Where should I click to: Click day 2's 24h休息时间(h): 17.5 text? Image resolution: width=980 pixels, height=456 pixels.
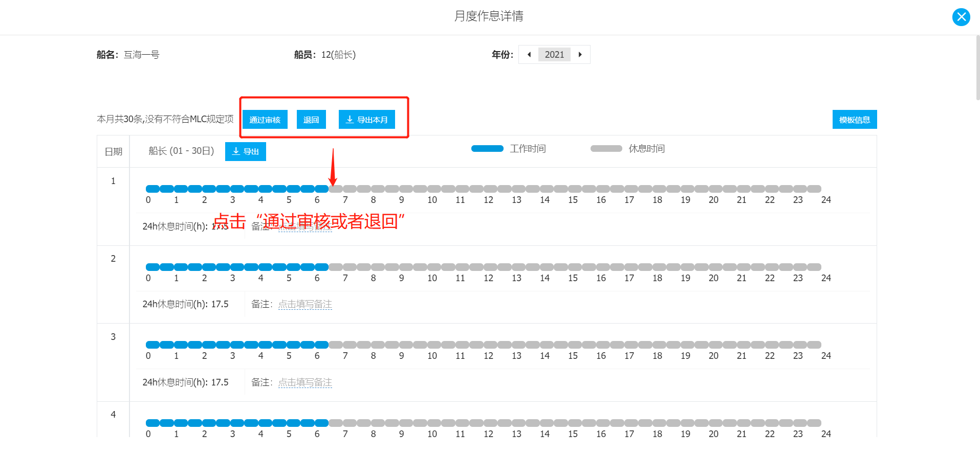(185, 304)
